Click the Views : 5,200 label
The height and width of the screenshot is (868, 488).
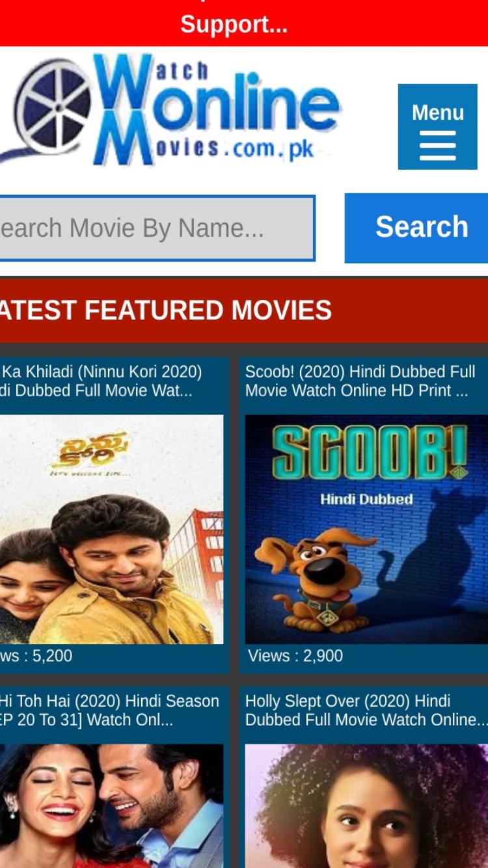[x=36, y=655]
